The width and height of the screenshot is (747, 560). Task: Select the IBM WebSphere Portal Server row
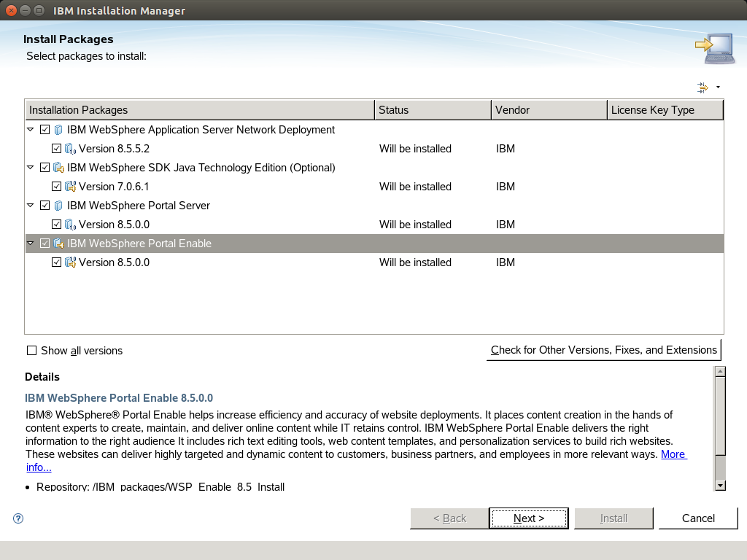tap(374, 206)
